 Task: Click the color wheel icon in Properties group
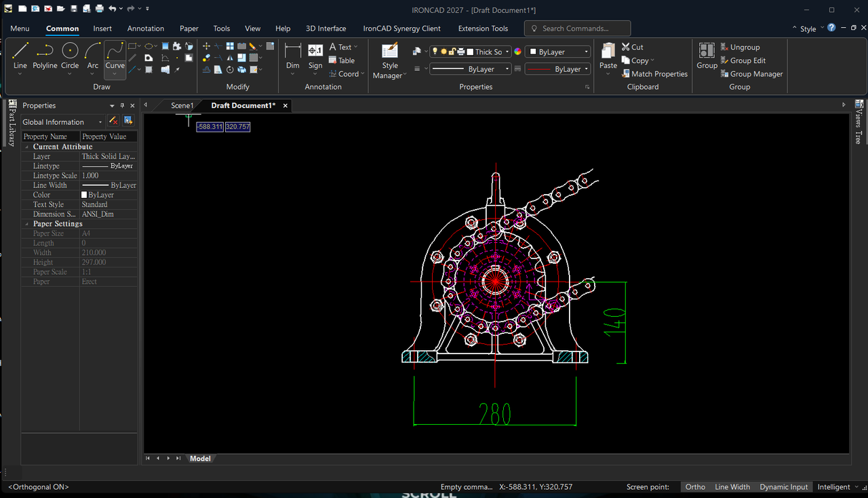tap(518, 52)
